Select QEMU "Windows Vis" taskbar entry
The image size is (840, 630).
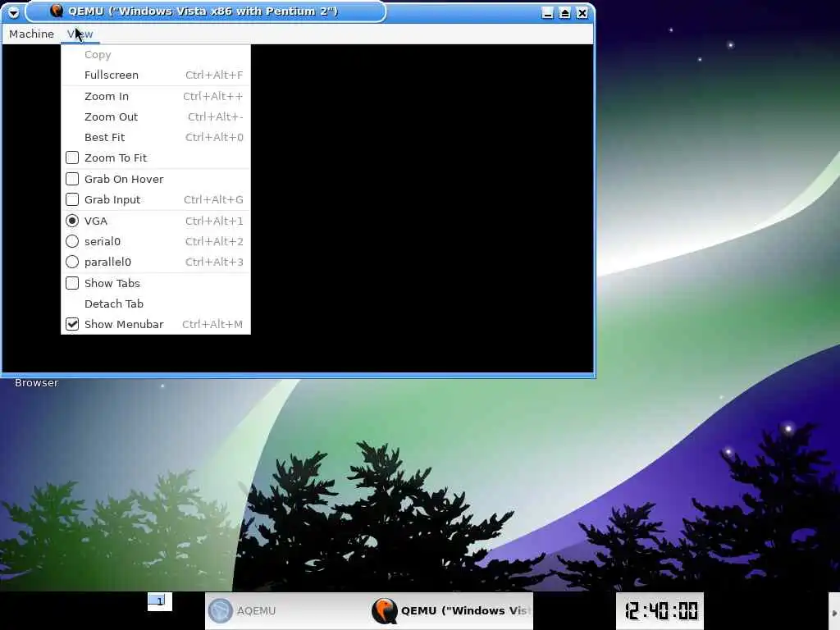[451, 610]
